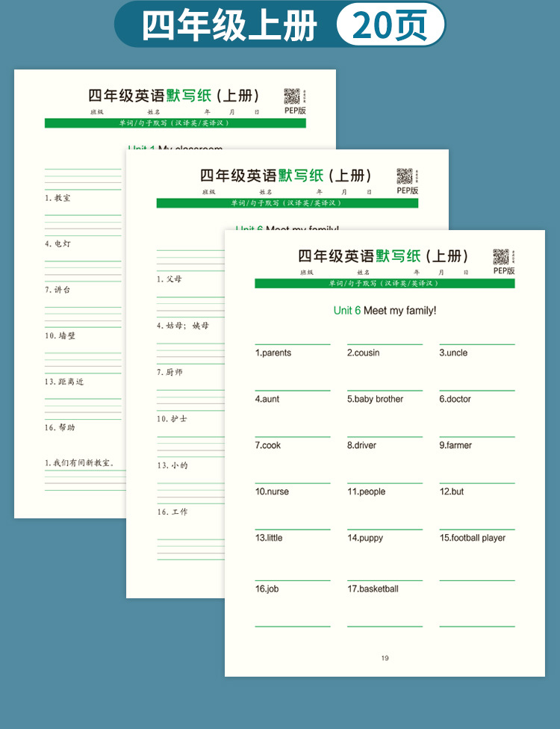Select the word 2.cousin
The width and height of the screenshot is (560, 729).
363,353
